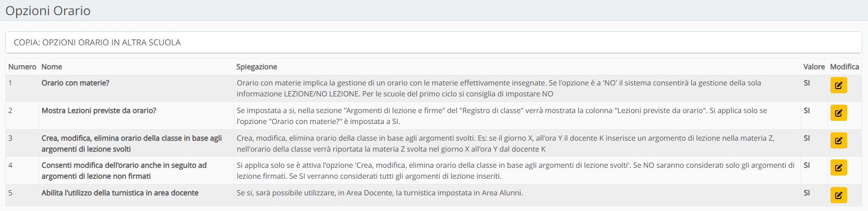Click the 'Spiegazione' column header
Viewport: 868px width, 211px height.
tap(257, 67)
